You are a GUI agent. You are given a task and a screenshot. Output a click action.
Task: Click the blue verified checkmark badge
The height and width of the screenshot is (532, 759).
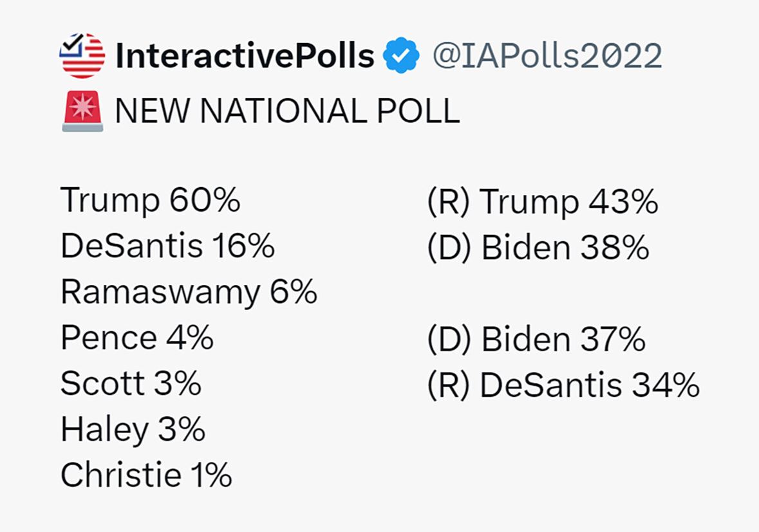(401, 55)
